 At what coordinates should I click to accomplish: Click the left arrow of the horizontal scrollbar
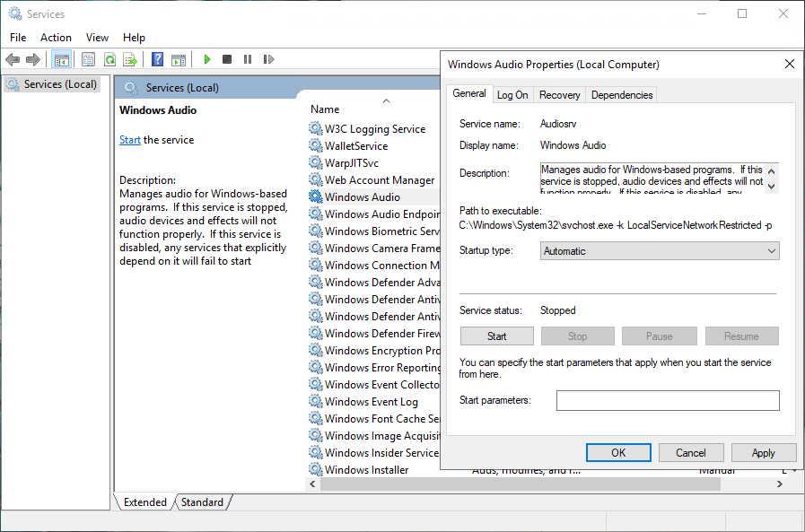(x=312, y=484)
